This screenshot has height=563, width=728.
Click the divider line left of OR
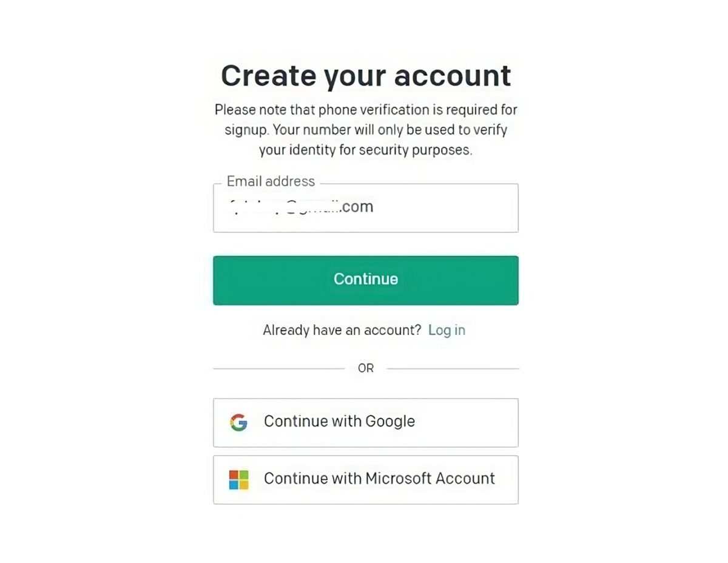point(279,368)
